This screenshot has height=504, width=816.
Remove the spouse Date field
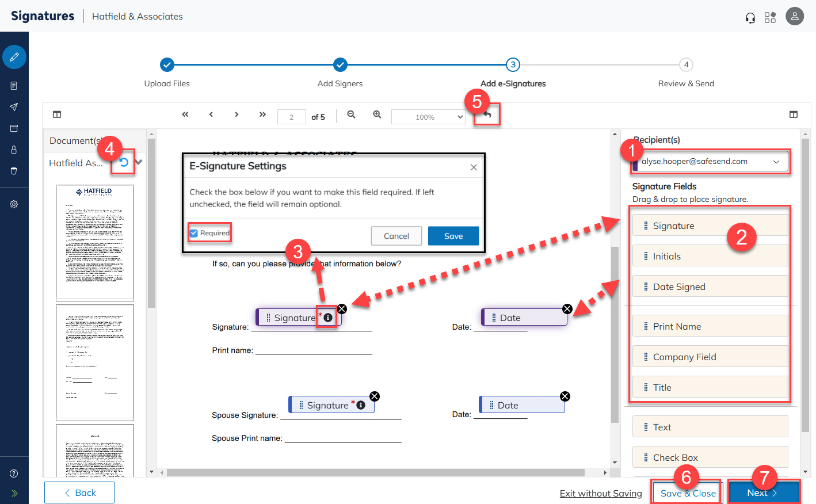click(x=565, y=396)
